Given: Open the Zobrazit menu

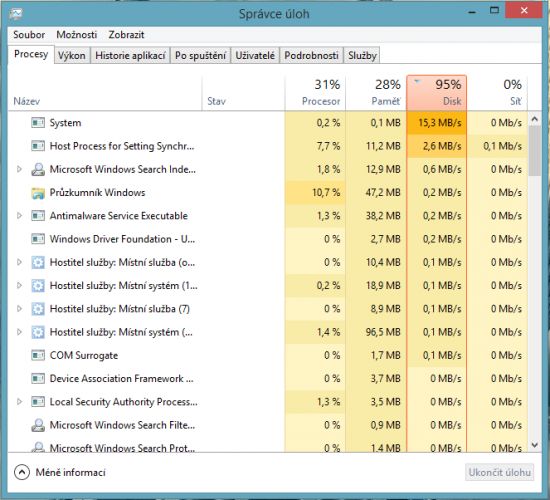Looking at the screenshot, I should point(126,35).
